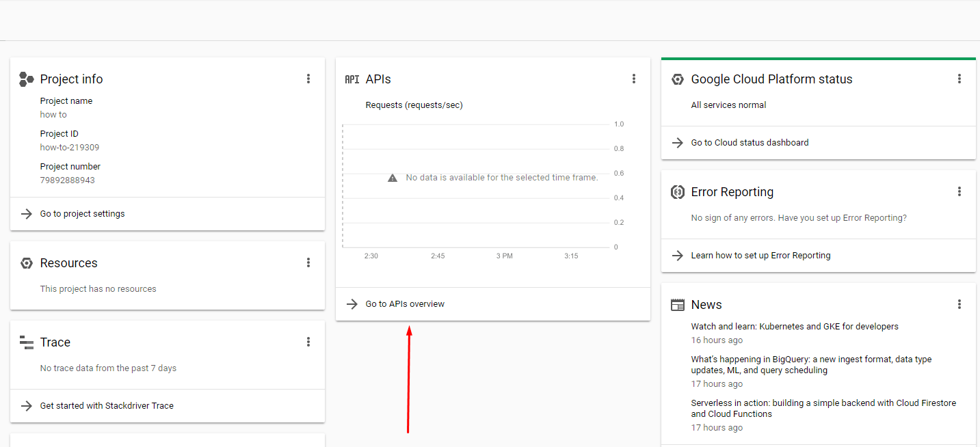Open BigQuery new ingest format news article

click(x=811, y=365)
